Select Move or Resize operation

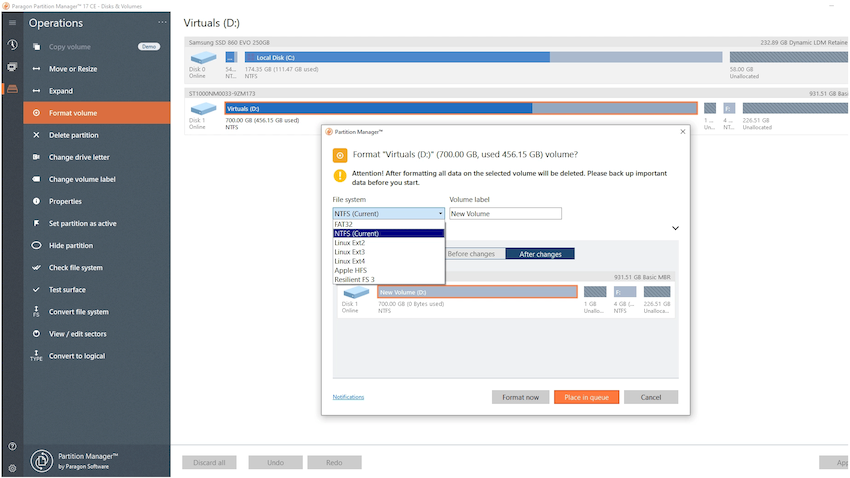(x=96, y=69)
